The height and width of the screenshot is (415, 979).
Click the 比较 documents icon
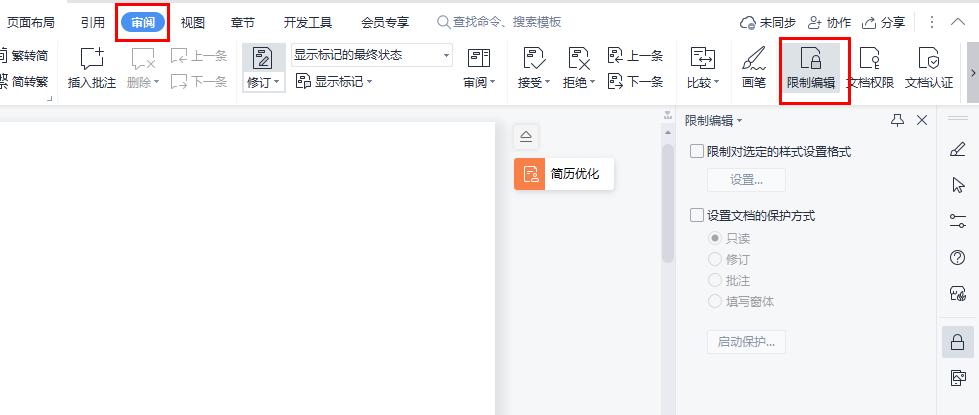[702, 58]
